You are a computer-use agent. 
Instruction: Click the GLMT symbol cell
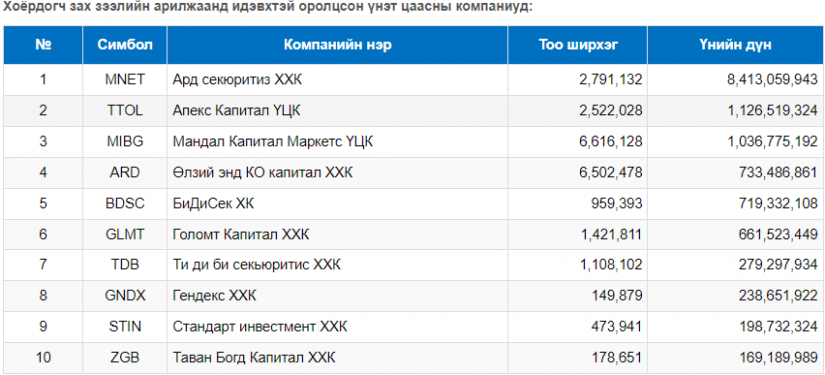[125, 235]
